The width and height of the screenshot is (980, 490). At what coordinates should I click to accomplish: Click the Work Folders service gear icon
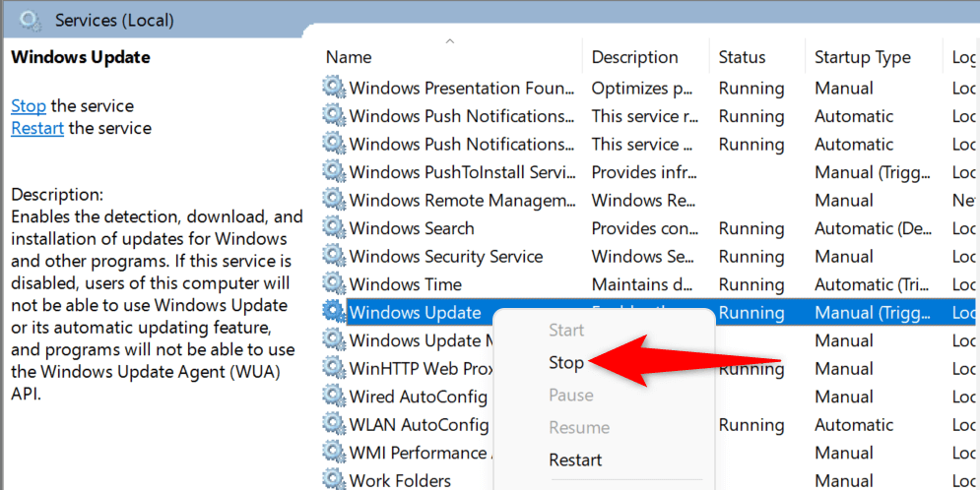pyautogui.click(x=335, y=480)
